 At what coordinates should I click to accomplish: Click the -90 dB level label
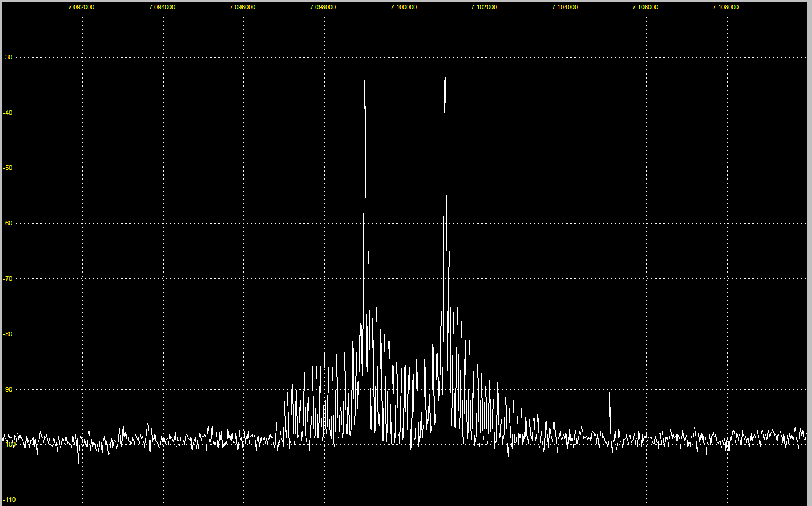click(x=8, y=390)
